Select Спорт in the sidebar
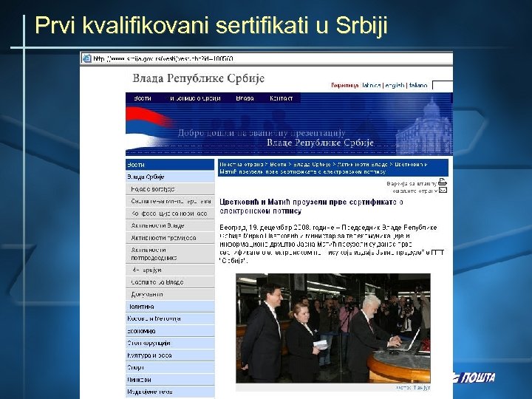This screenshot has width=532, height=399. (x=170, y=367)
